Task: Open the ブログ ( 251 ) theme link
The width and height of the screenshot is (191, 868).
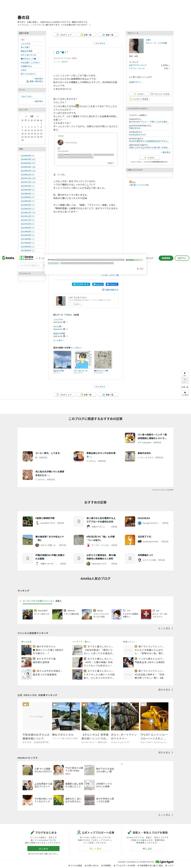Action: (x=27, y=96)
